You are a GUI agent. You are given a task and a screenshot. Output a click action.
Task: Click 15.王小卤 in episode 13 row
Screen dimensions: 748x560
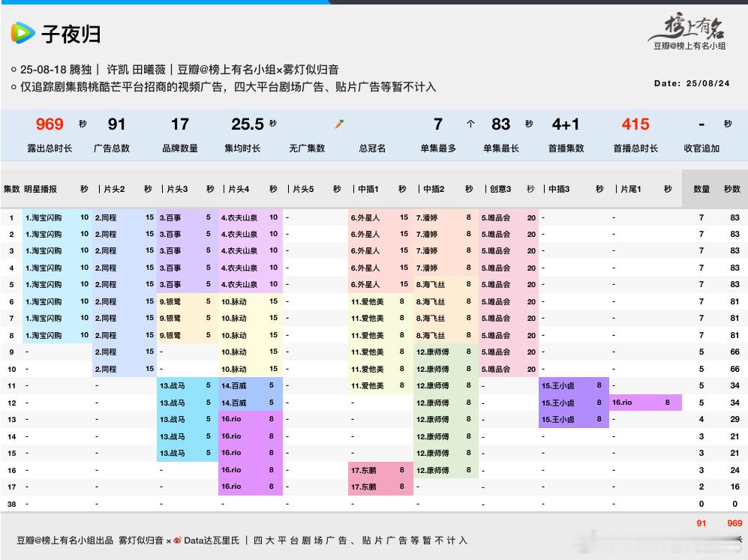pyautogui.click(x=557, y=419)
